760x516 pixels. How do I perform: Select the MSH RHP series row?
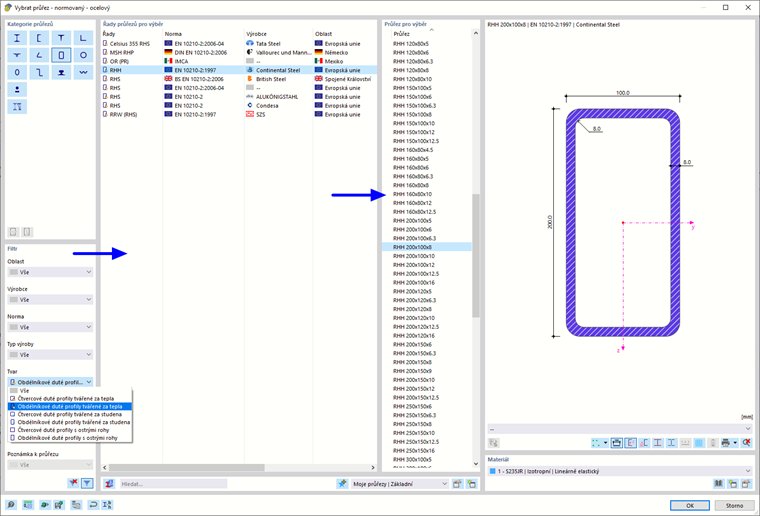[239, 52]
